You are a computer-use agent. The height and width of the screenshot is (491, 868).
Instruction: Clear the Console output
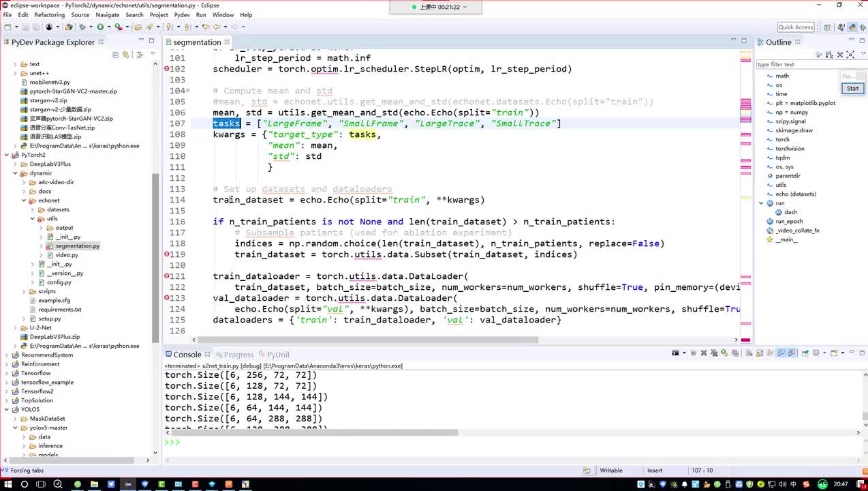[749, 353]
